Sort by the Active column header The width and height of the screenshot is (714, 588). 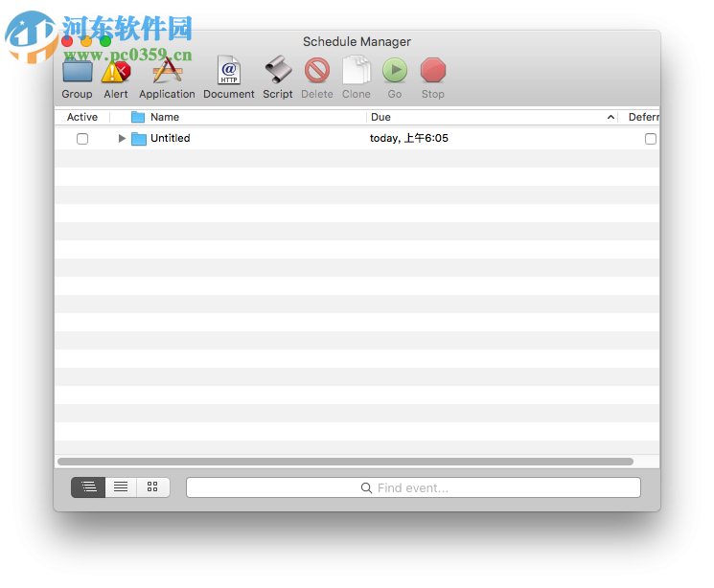(x=82, y=117)
